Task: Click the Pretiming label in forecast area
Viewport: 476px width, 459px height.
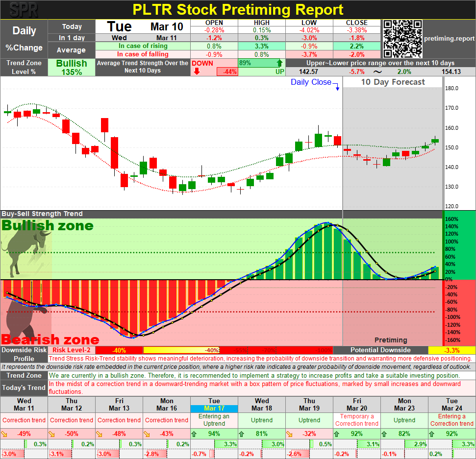Action: pyautogui.click(x=391, y=340)
